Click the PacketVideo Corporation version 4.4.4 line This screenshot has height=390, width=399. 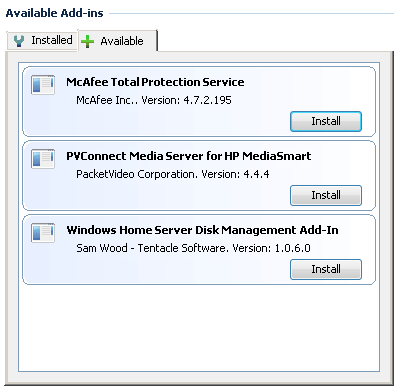pyautogui.click(x=173, y=174)
